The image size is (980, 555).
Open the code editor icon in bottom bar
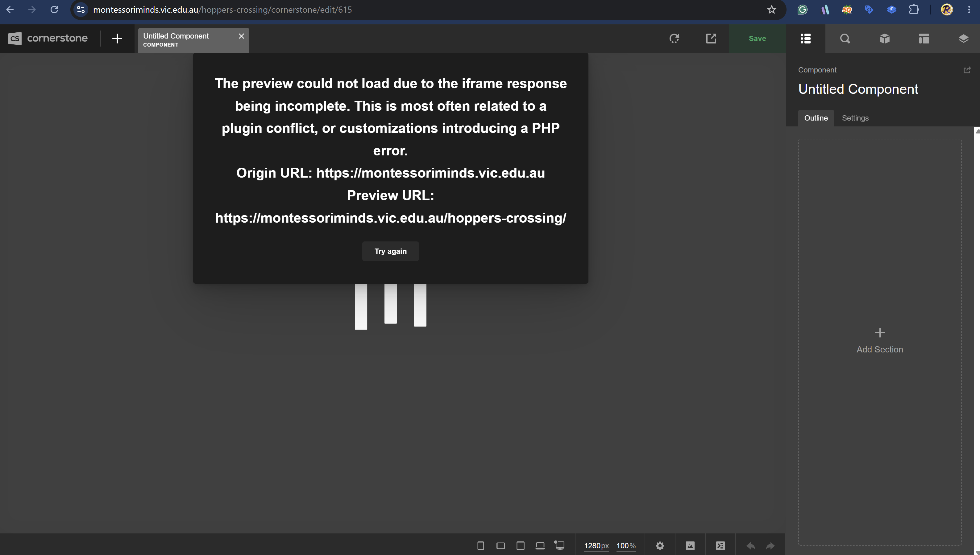(720, 545)
